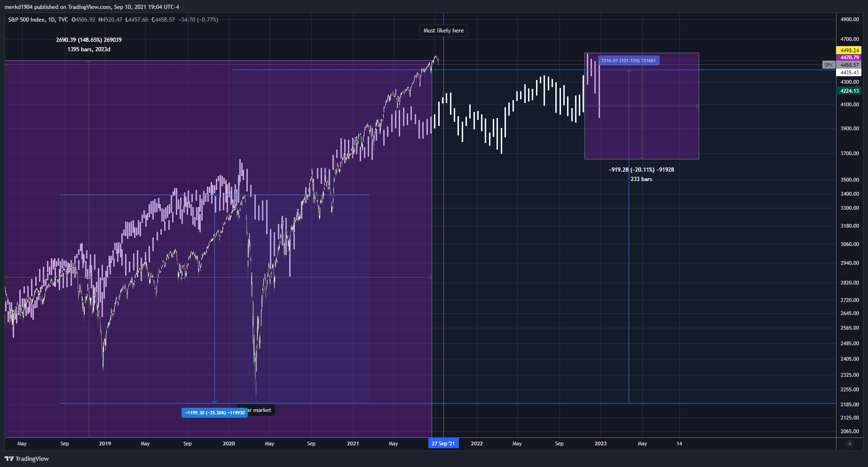
Task: Click the partially hidden 'ar market' label
Action: point(260,410)
